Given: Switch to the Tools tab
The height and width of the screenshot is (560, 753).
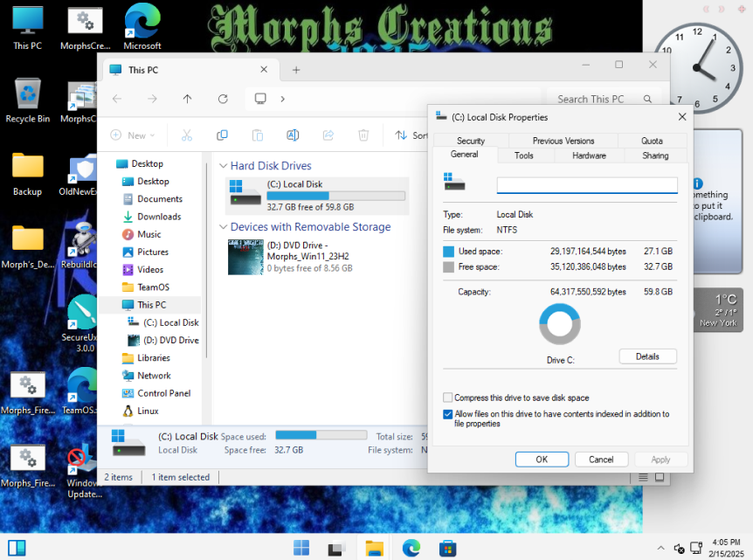Looking at the screenshot, I should [523, 156].
